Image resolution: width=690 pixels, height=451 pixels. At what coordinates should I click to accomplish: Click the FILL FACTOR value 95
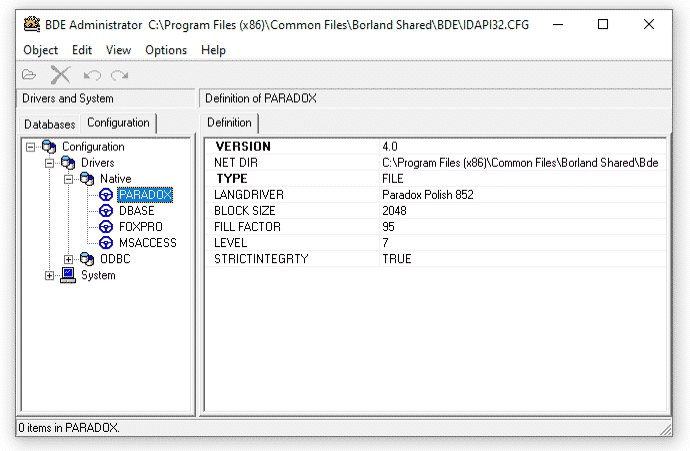pyautogui.click(x=522, y=227)
